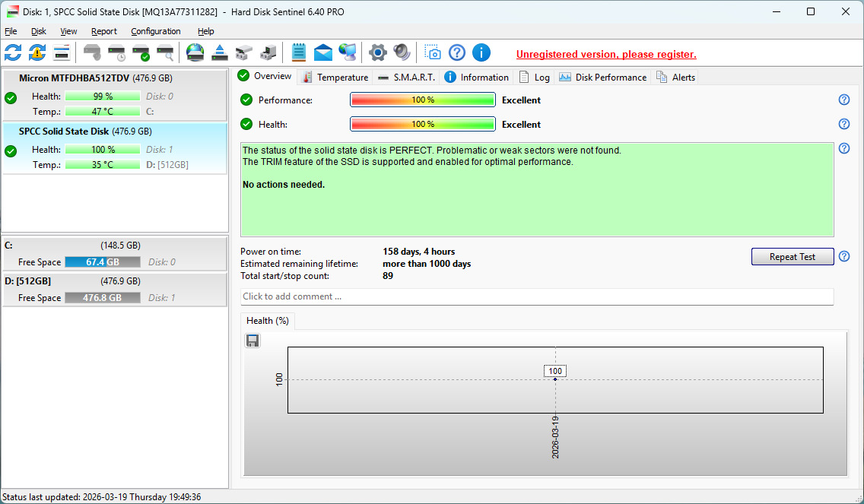Click the email envelope icon
This screenshot has height=504, width=864.
click(x=323, y=53)
